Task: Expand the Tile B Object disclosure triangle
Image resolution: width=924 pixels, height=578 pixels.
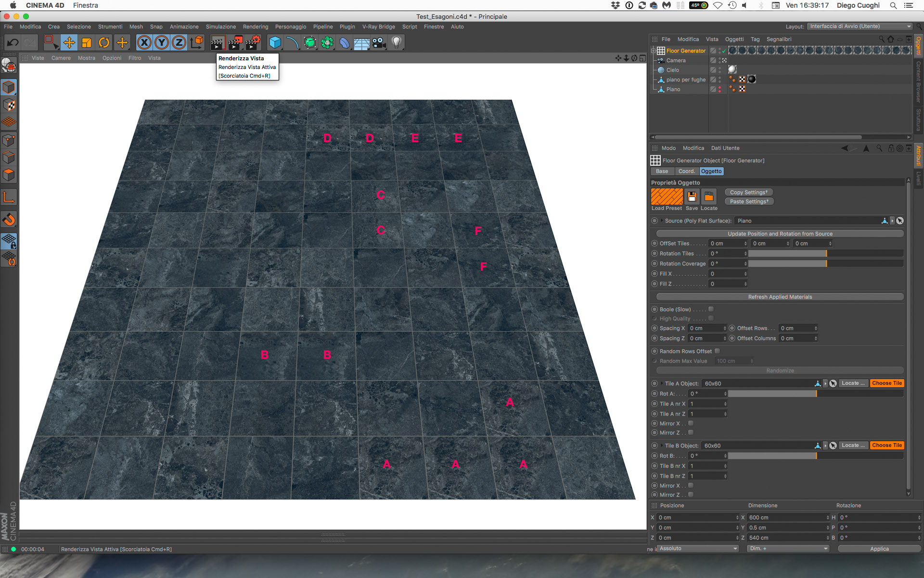Action: (662, 446)
